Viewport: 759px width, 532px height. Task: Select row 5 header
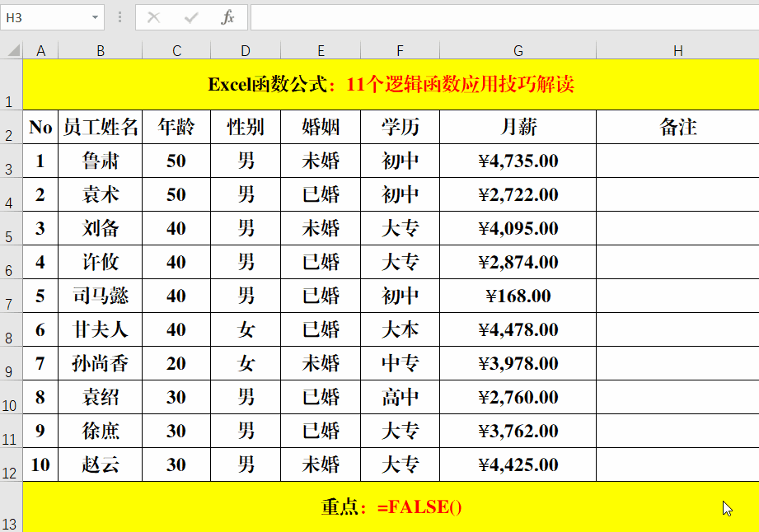[12, 228]
